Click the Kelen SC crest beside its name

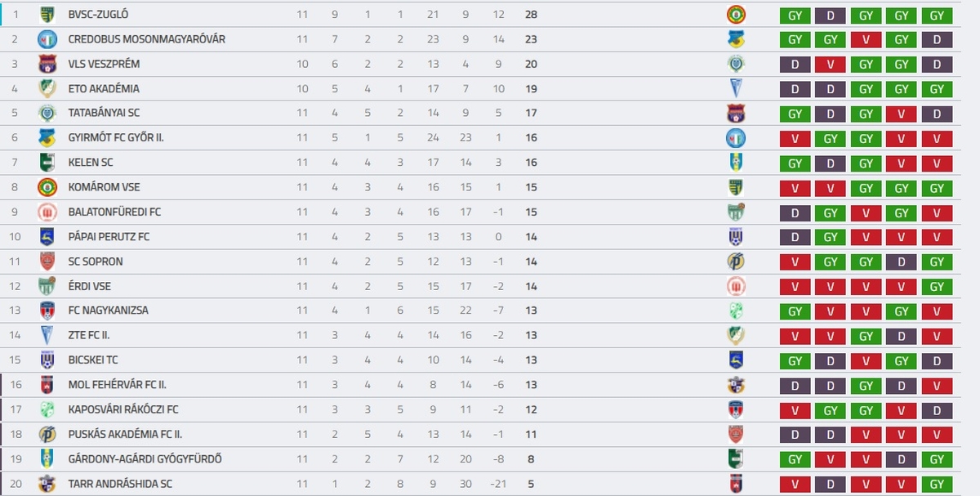tap(47, 163)
